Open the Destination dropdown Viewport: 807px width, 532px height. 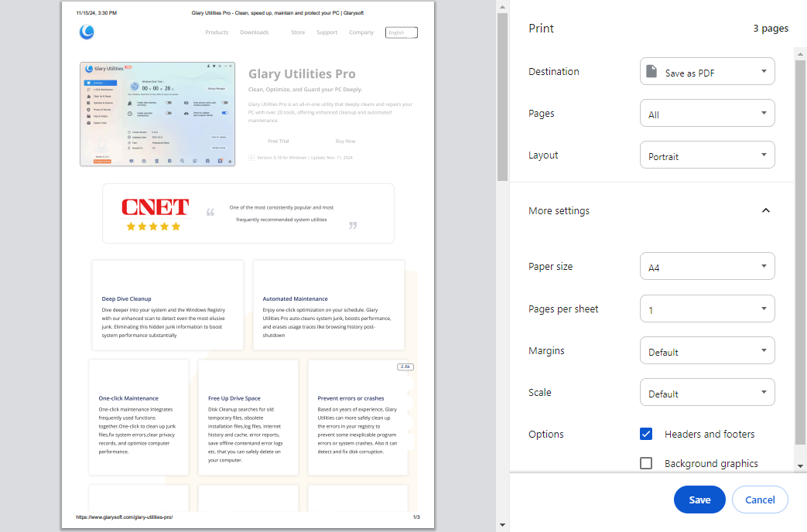pyautogui.click(x=707, y=71)
